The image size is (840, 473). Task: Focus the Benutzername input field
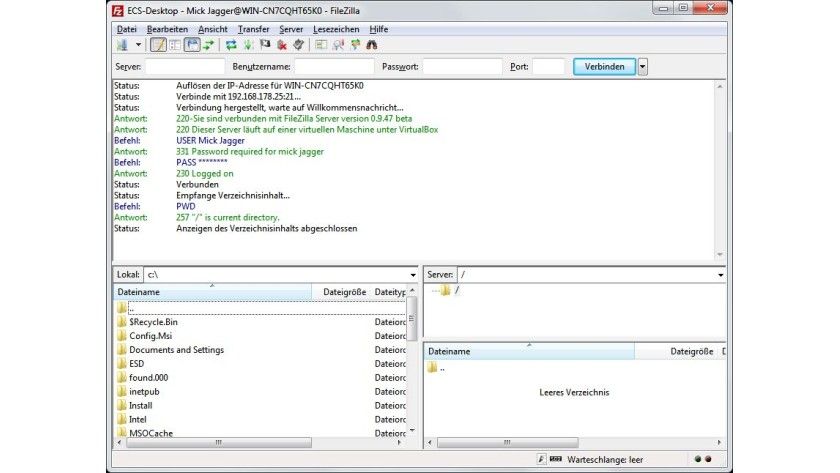pyautogui.click(x=334, y=66)
